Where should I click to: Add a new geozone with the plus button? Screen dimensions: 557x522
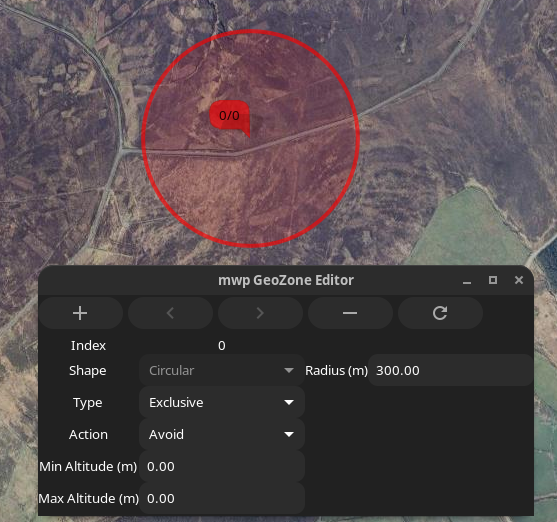tap(80, 313)
